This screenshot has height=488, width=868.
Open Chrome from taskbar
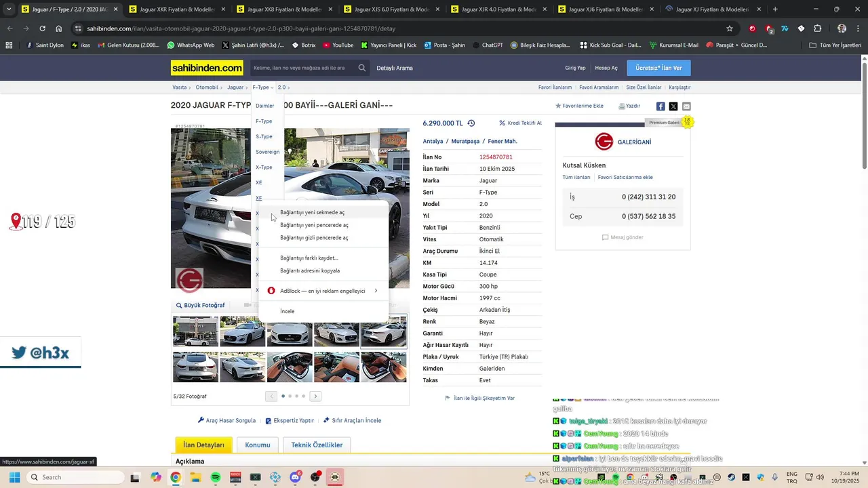(176, 477)
